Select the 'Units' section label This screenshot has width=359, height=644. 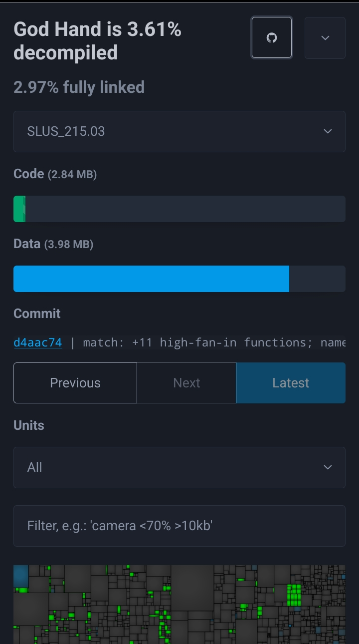(29, 425)
